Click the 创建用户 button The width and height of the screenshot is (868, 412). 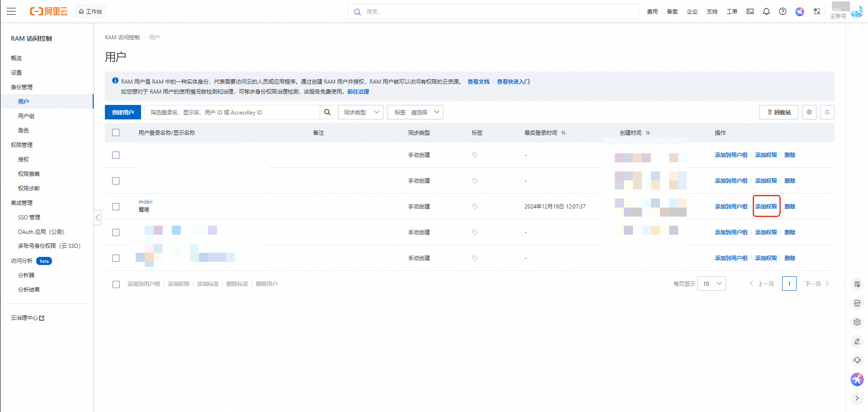click(x=123, y=112)
